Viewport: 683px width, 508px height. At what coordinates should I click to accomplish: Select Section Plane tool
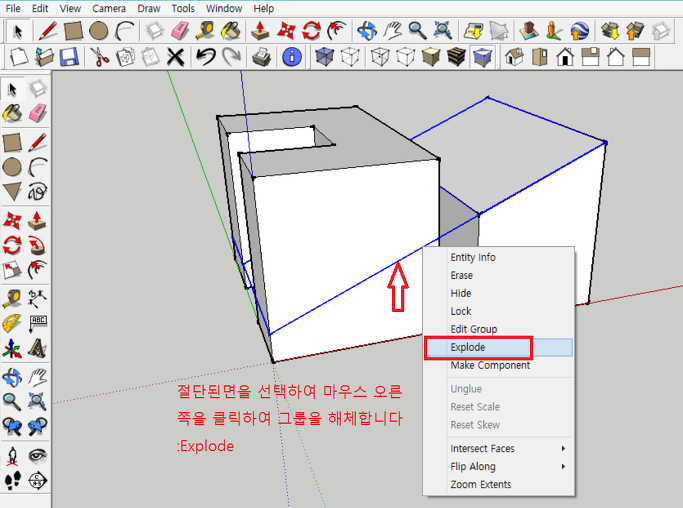pos(37,481)
